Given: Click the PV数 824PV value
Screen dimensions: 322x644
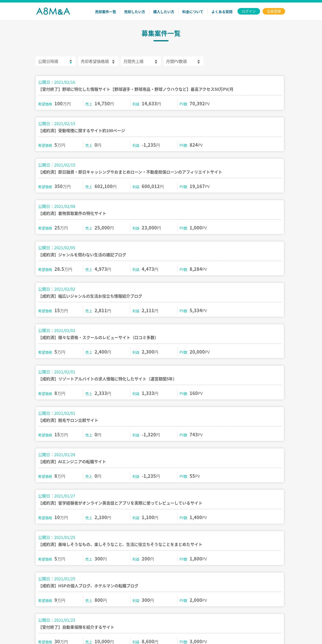Looking at the screenshot, I should (191, 145).
